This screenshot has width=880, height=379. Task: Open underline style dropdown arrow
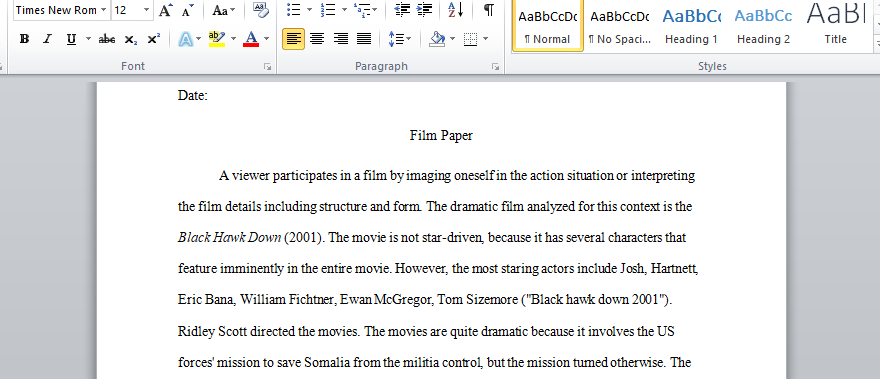(88, 39)
